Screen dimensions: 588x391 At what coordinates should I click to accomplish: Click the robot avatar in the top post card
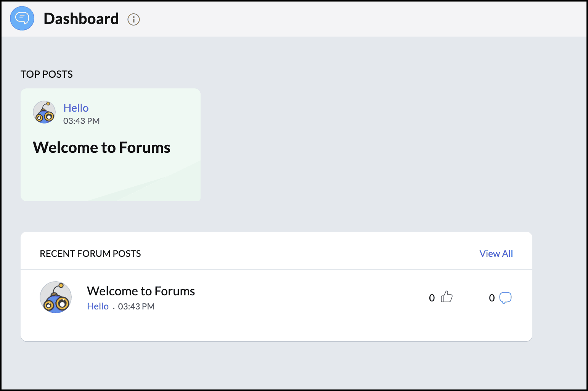coord(44,112)
